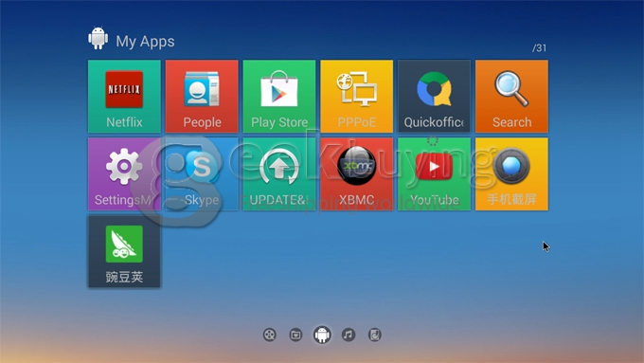Image resolution: width=644 pixels, height=363 pixels.
Task: Switch to the music note category
Action: coord(349,336)
